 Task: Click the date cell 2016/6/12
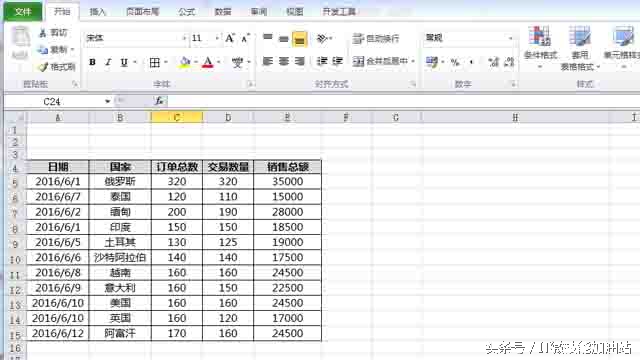pos(58,333)
